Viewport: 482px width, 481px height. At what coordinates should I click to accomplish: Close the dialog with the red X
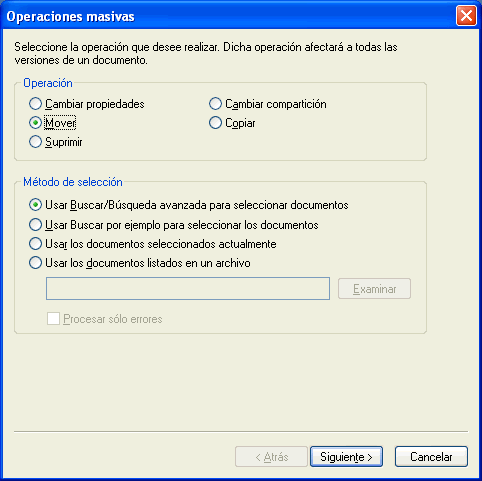point(466,16)
